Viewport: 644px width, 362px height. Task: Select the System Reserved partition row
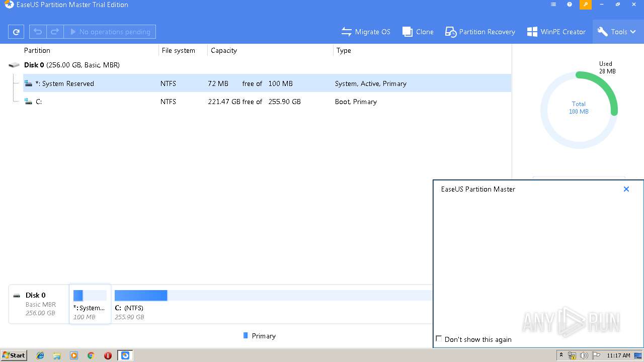coord(267,83)
